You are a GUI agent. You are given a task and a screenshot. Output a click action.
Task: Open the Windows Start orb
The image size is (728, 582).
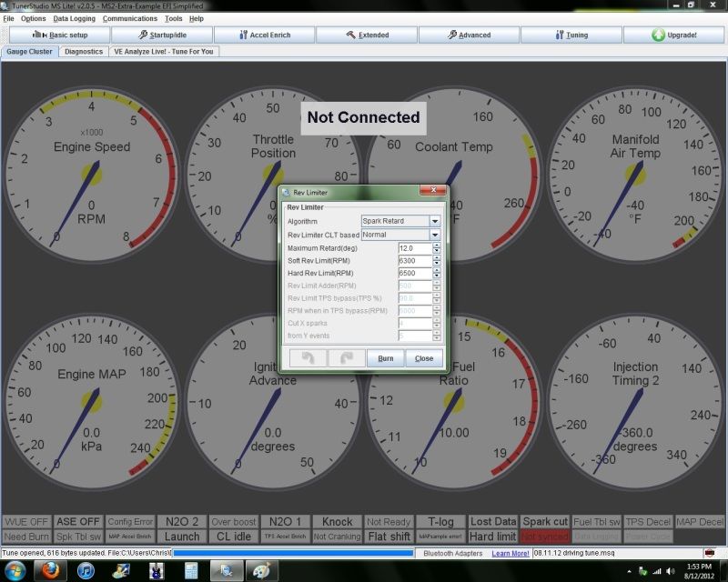[15, 571]
